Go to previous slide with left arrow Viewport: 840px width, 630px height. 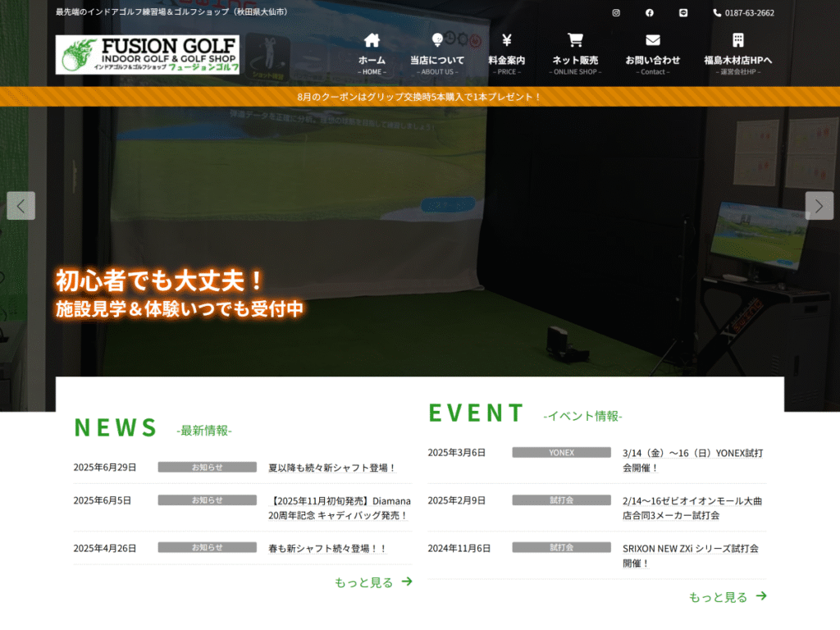[x=21, y=206]
